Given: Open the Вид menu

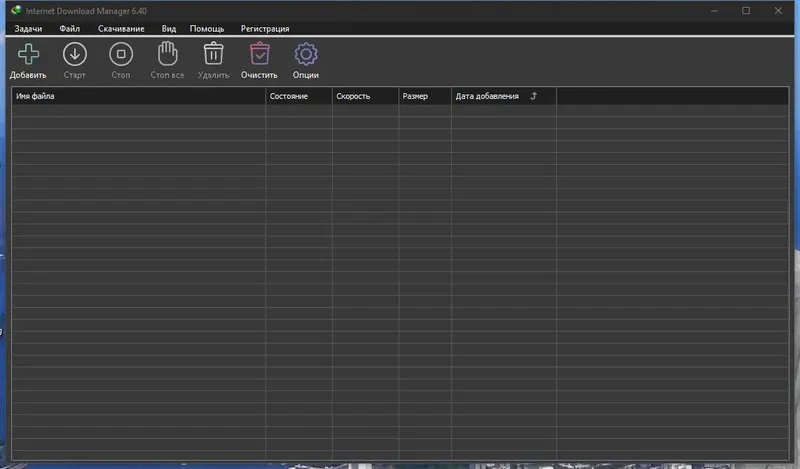Looking at the screenshot, I should [168, 29].
